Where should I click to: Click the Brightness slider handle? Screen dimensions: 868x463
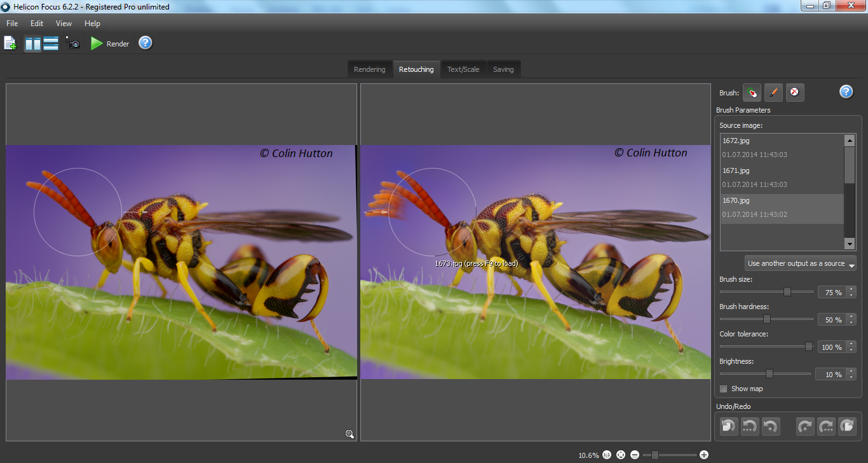click(770, 373)
